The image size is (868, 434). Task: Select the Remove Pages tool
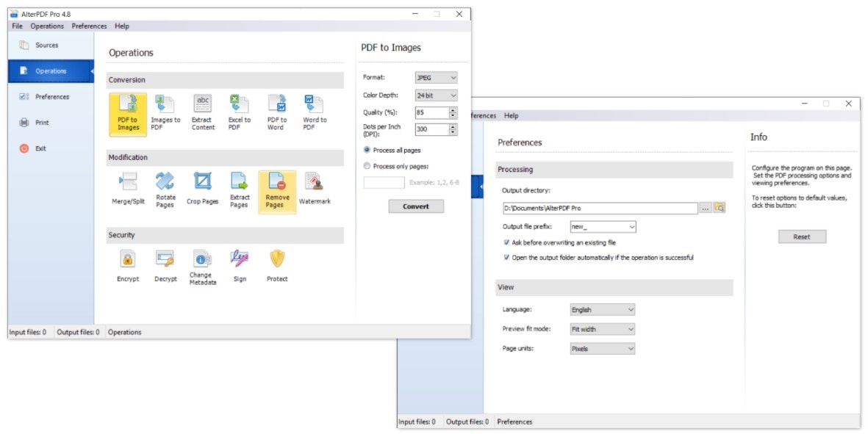[277, 192]
